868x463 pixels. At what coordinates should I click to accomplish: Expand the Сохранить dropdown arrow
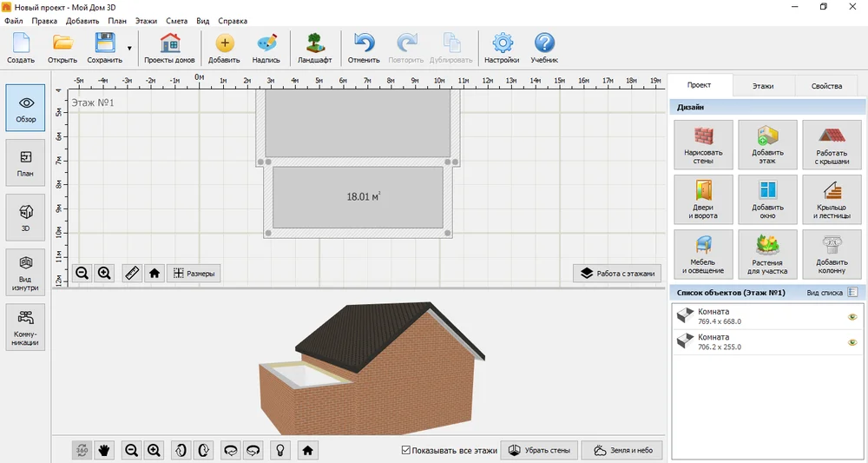tap(129, 48)
